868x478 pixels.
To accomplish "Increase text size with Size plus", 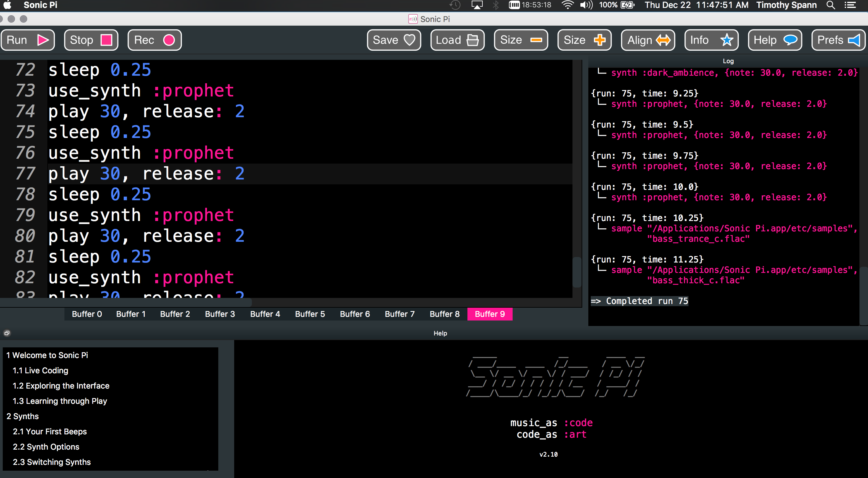I will [x=584, y=40].
